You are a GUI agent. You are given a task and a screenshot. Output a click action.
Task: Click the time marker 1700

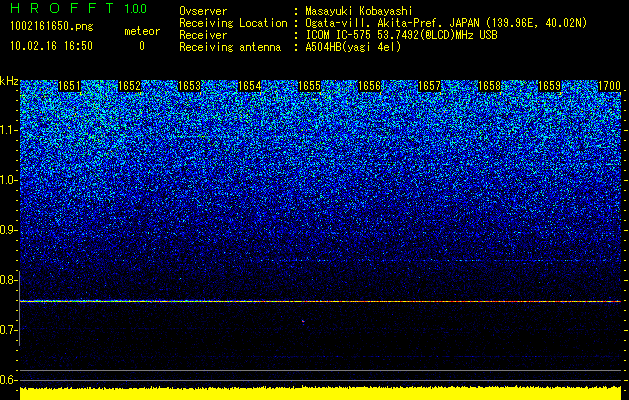609,86
